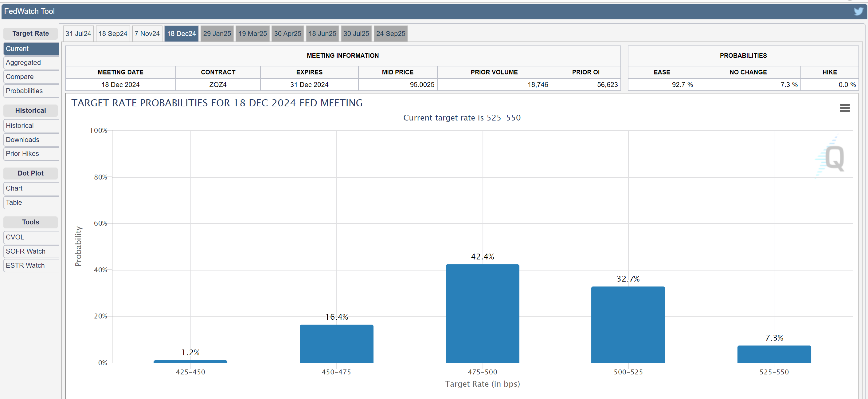Open the Aggregated target rate view

pyautogui.click(x=31, y=63)
